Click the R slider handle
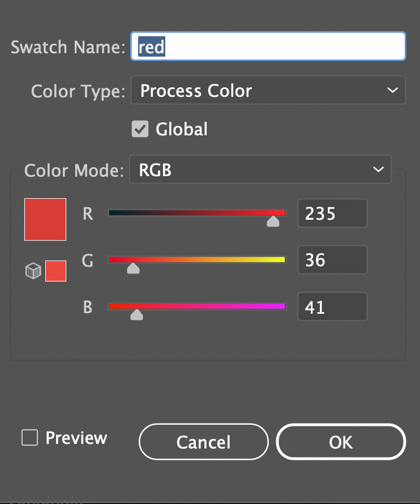The height and width of the screenshot is (504, 420). pyautogui.click(x=273, y=221)
